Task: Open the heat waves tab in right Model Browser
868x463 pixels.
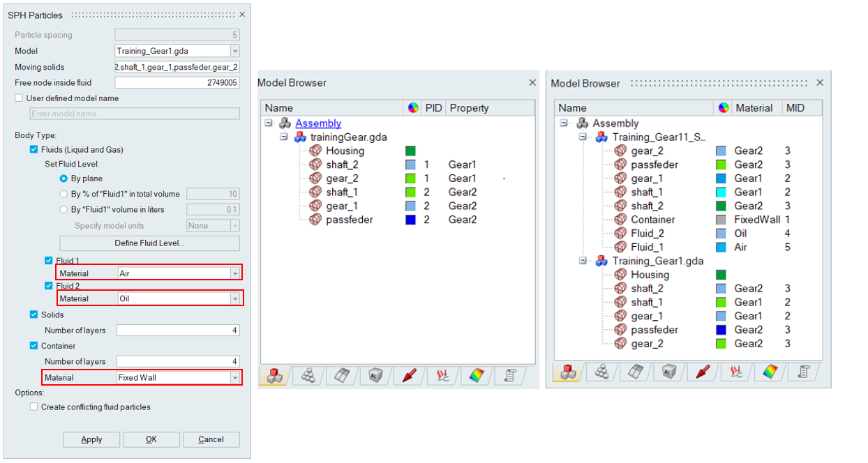Action: click(x=735, y=372)
